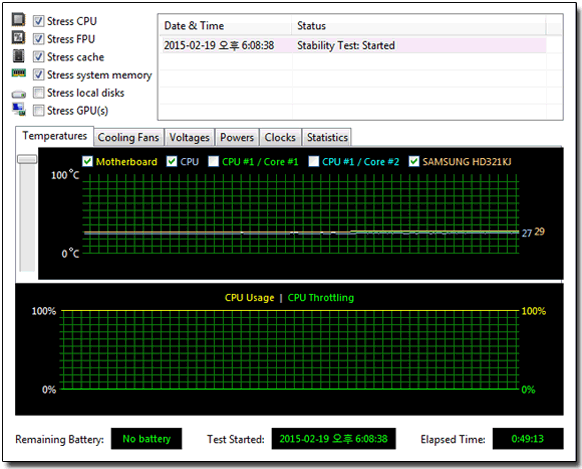Tick the Stress GPU(s) checkbox
The image size is (582, 469).
39,110
